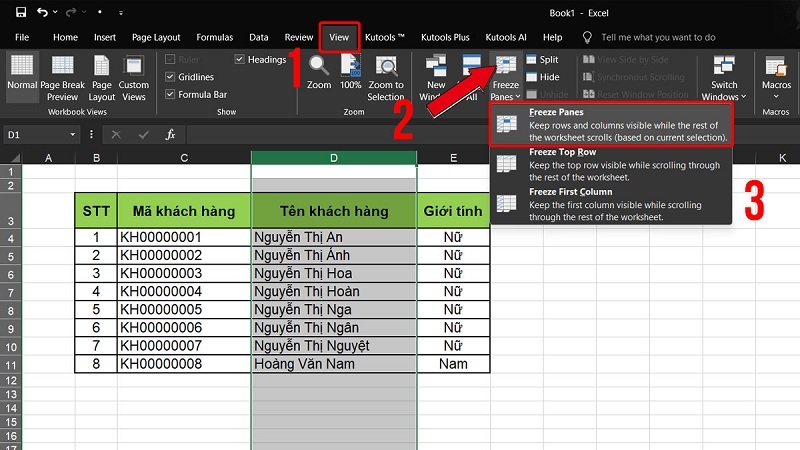Viewport: 800px width, 450px height.
Task: Select column B header
Action: pos(96,158)
